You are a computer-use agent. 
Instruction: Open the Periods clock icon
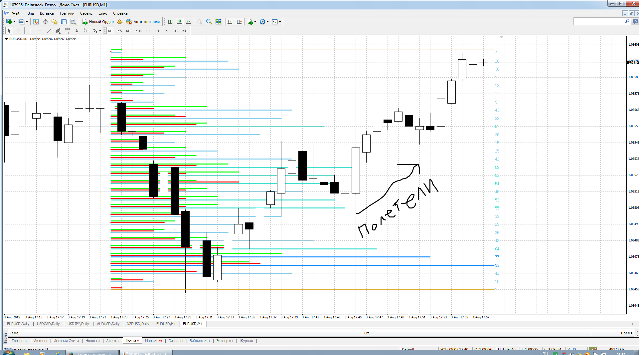point(262,22)
